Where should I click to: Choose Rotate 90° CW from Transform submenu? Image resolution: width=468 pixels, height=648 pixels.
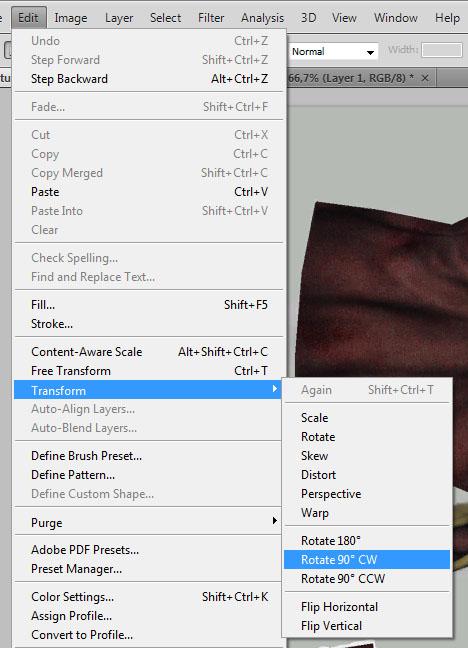click(367, 560)
